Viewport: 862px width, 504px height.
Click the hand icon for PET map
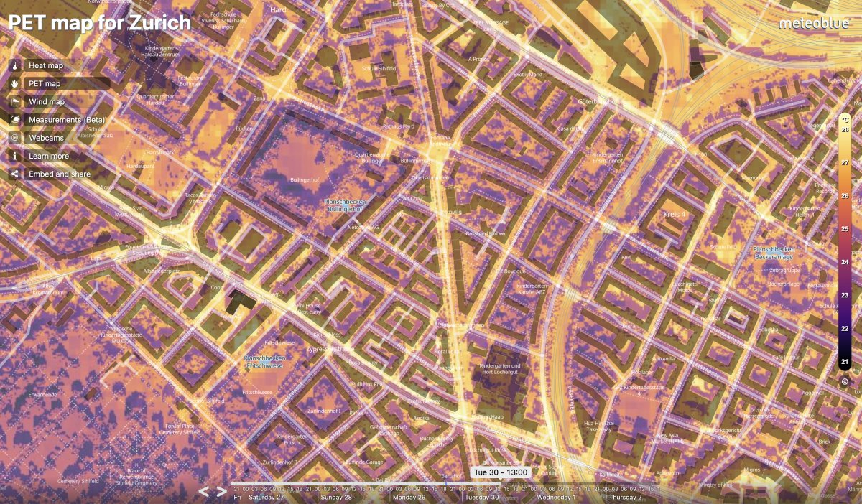pyautogui.click(x=14, y=83)
